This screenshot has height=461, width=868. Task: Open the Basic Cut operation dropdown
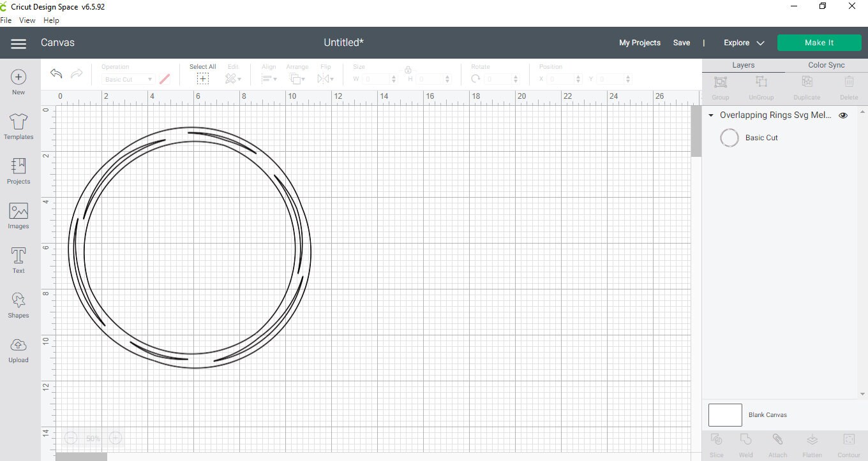(127, 79)
